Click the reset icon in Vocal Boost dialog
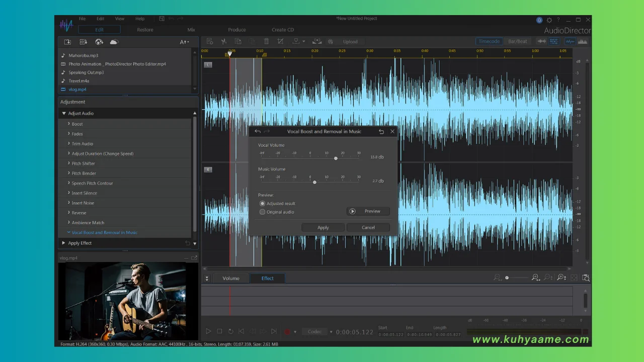Viewport: 644px width, 362px height. [x=381, y=131]
